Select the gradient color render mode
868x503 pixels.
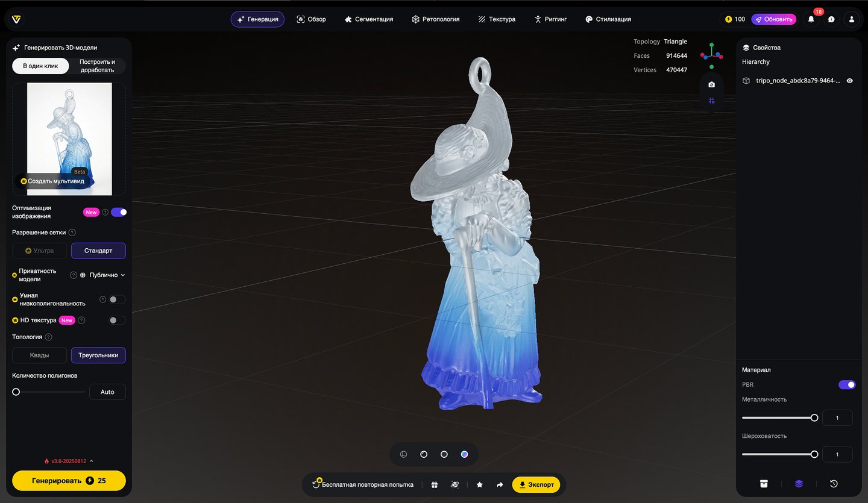[464, 454]
